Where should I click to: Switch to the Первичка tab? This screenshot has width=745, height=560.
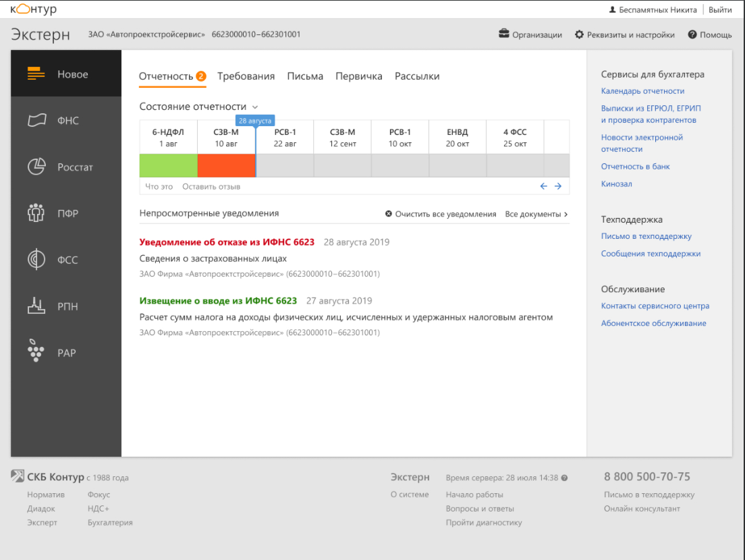[x=359, y=76]
